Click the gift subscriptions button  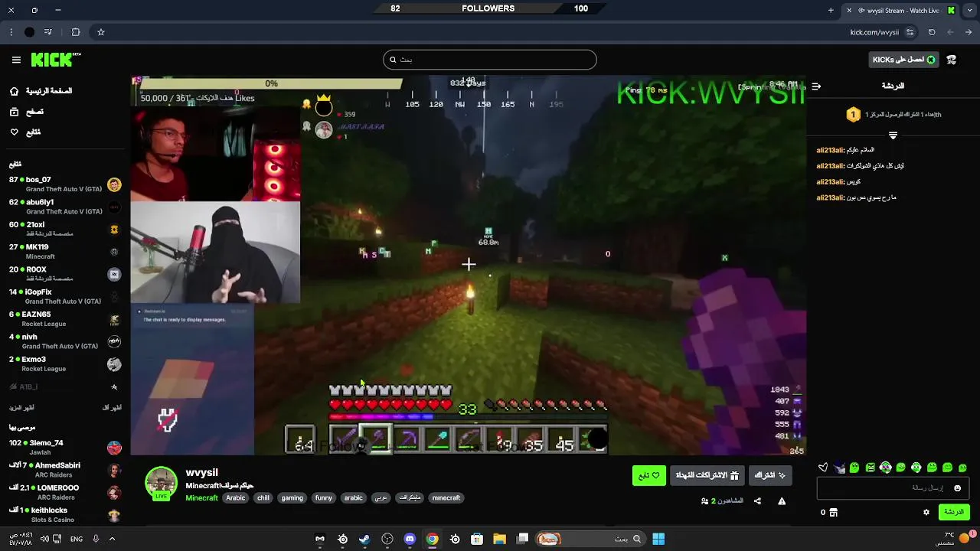tap(707, 475)
